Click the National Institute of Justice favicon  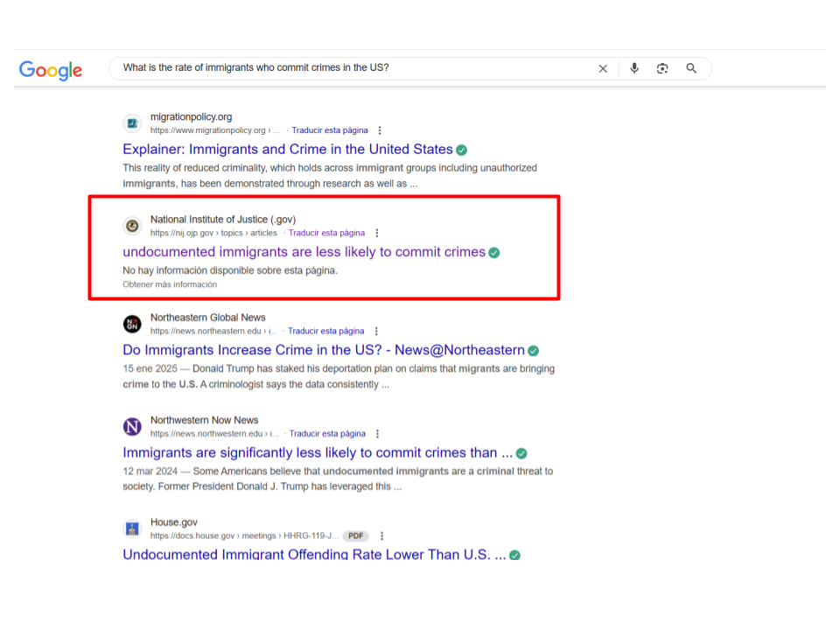point(132,226)
